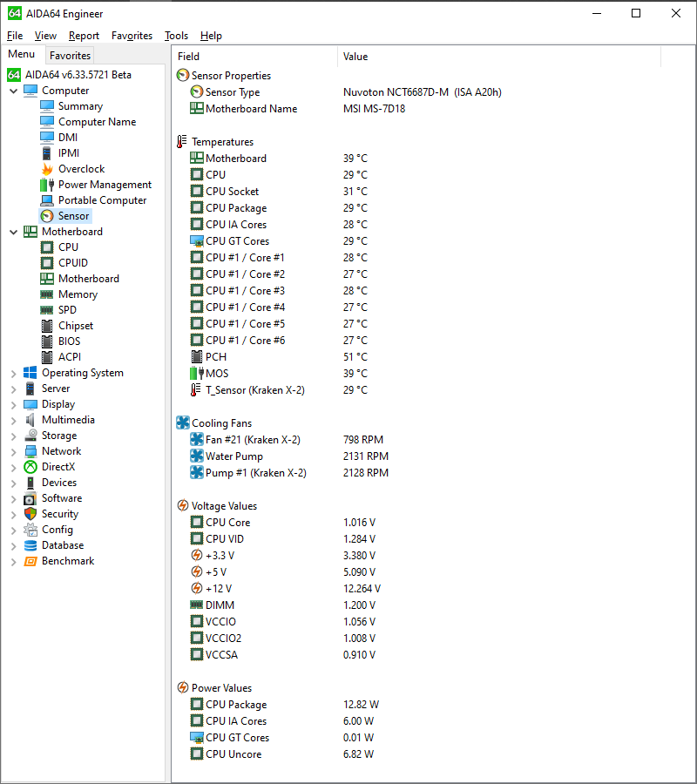
Task: Click the AIDA64 v6.33.5721 Beta root icon
Action: [x=14, y=75]
